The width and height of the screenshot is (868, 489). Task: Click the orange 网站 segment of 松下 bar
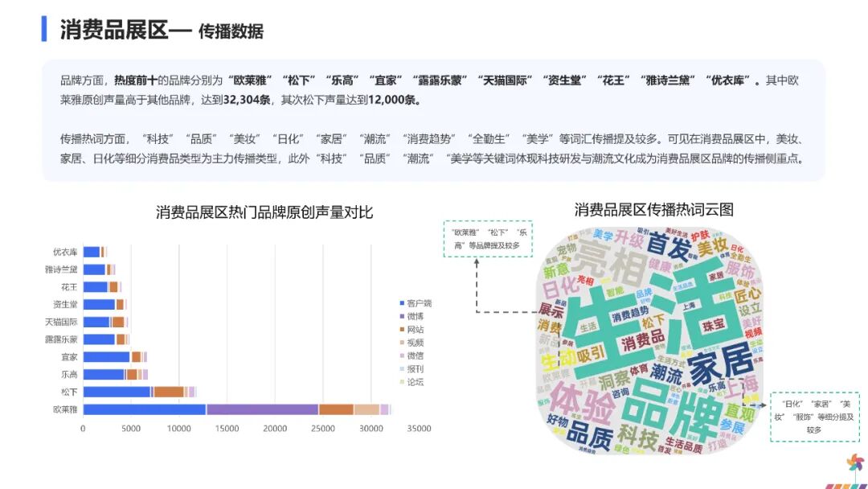(x=169, y=392)
